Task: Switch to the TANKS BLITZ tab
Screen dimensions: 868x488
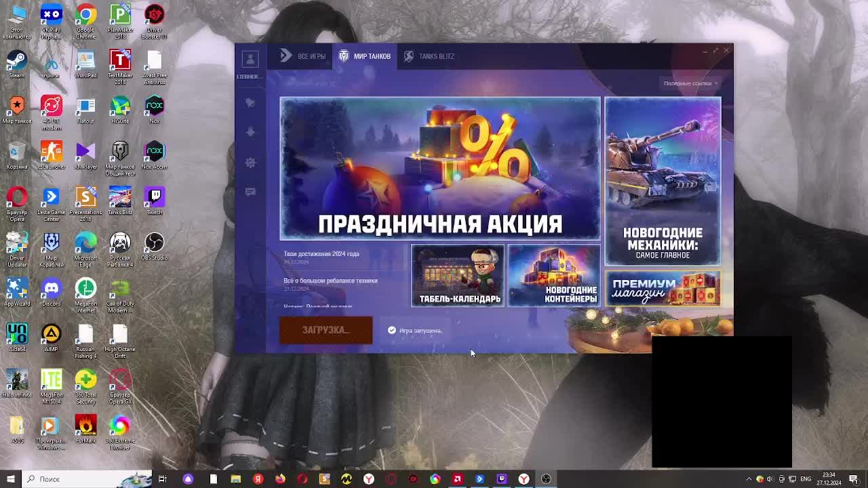Action: (x=429, y=56)
